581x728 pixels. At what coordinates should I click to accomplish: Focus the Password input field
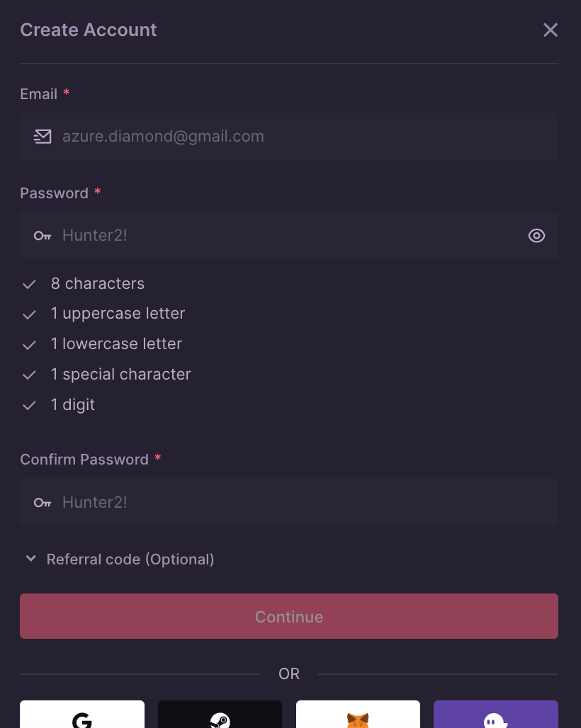[x=283, y=236]
